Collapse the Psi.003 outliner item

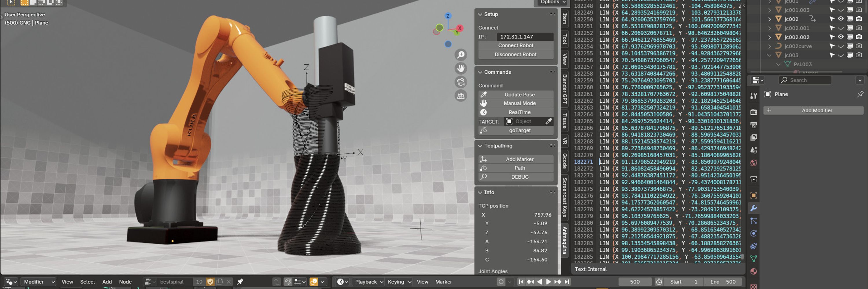point(778,64)
